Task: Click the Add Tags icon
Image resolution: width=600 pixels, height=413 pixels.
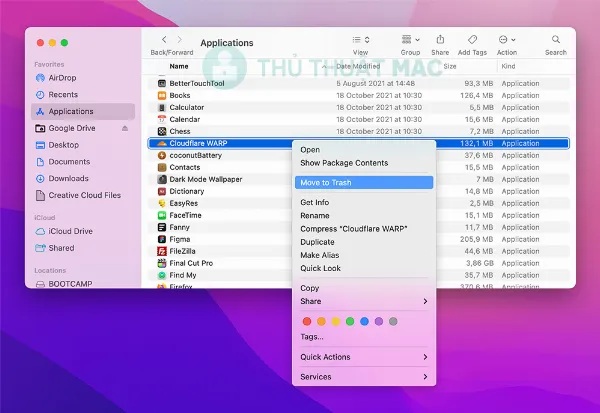Action: click(472, 39)
